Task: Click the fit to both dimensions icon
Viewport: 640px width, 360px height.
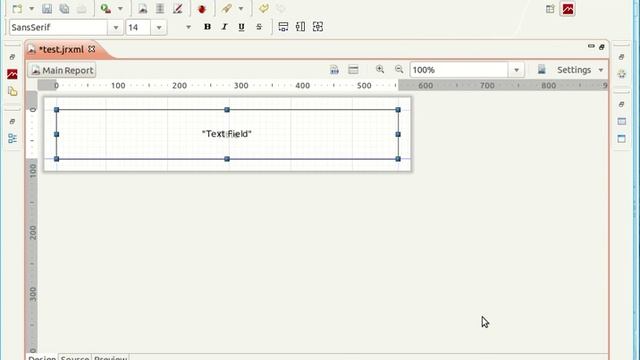Action: pyautogui.click(x=318, y=27)
